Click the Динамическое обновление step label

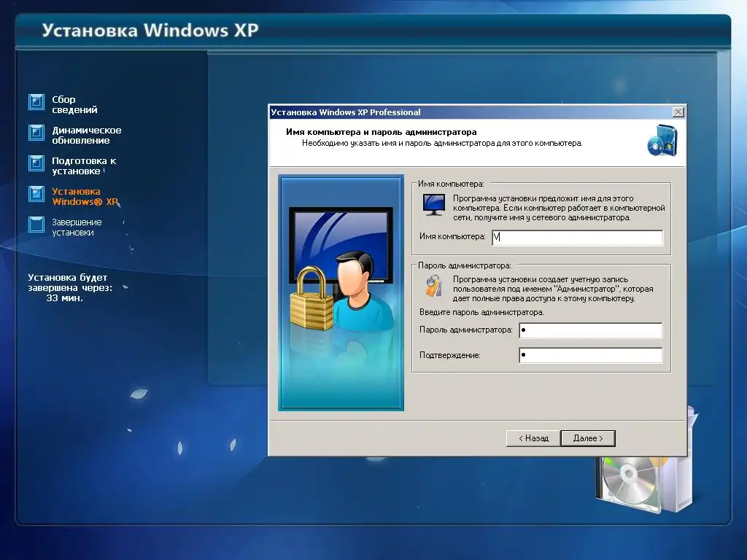tap(87, 135)
